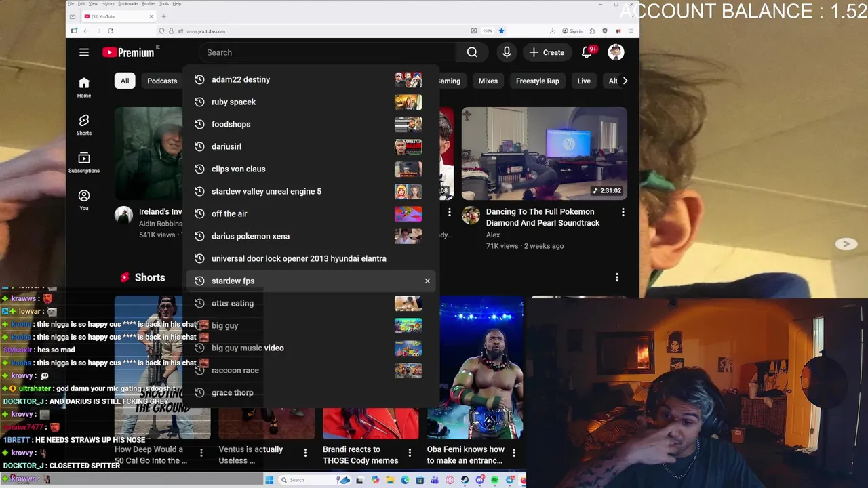
Task: Click the Create button
Action: (547, 52)
